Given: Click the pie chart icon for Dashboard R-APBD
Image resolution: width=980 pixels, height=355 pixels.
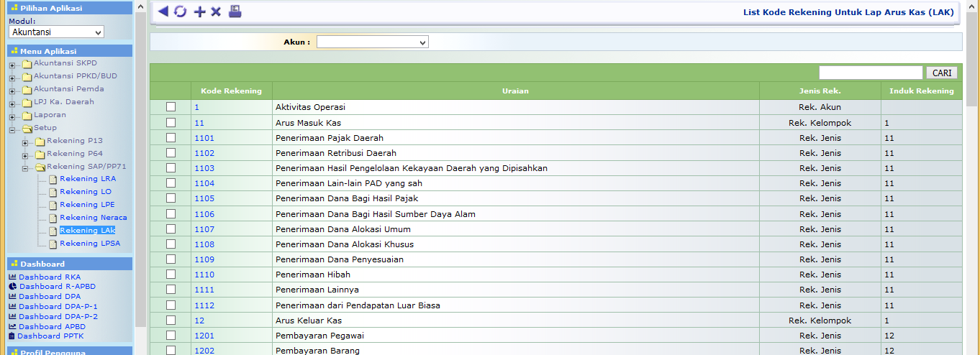Looking at the screenshot, I should tap(12, 287).
